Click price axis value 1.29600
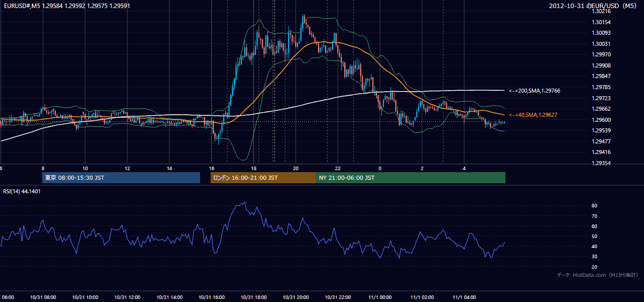The height and width of the screenshot is (302, 644). click(x=602, y=120)
